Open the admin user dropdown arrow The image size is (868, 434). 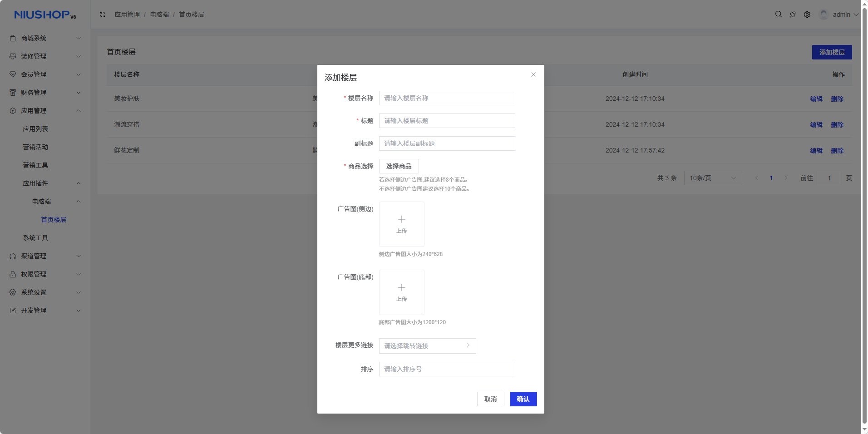856,15
